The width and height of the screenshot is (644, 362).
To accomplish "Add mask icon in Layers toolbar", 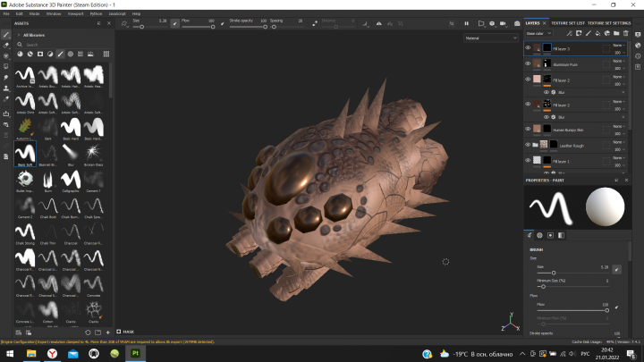I will coord(579,33).
